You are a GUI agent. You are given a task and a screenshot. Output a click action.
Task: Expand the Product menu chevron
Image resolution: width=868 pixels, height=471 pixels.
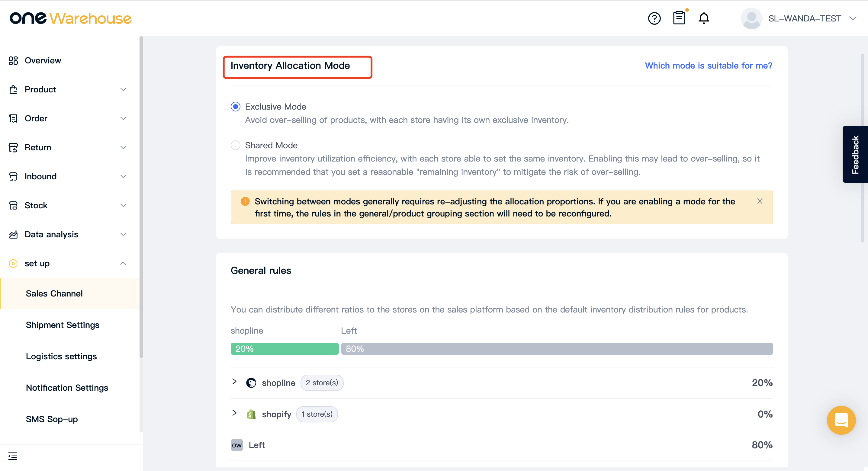coord(123,90)
